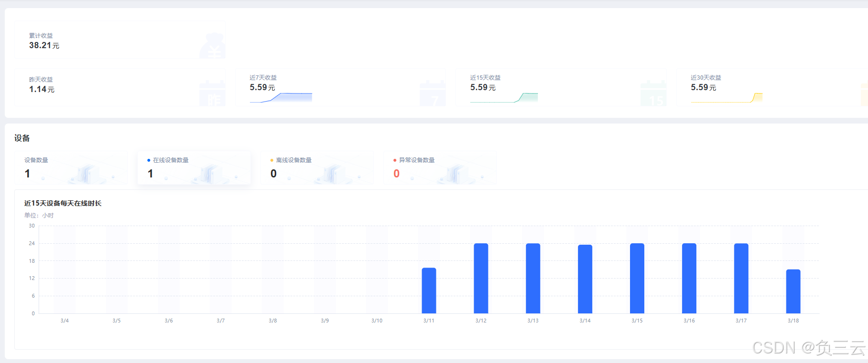Click the 24 y-axis label
The image size is (868, 363).
[x=32, y=243]
